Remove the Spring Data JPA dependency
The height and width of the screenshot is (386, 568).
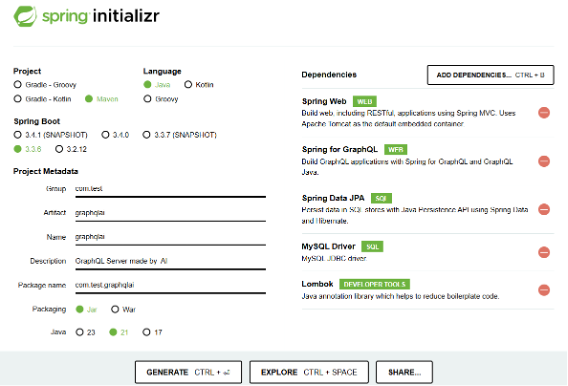[544, 209]
